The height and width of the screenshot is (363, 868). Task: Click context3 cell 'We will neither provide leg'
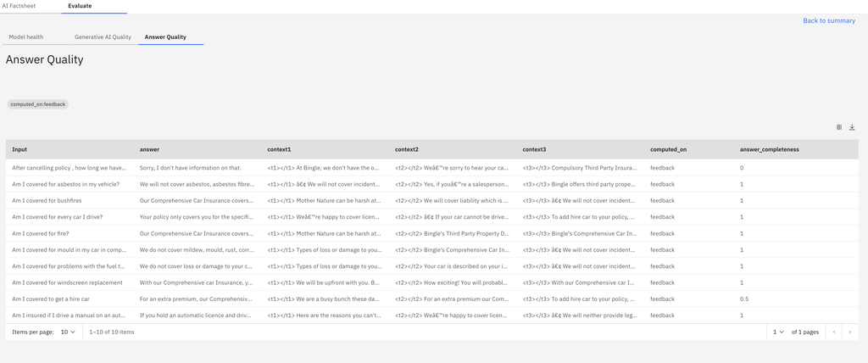[x=580, y=316]
